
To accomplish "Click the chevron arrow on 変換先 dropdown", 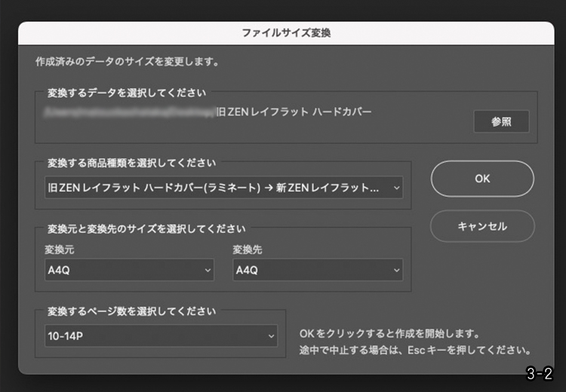I will (397, 270).
